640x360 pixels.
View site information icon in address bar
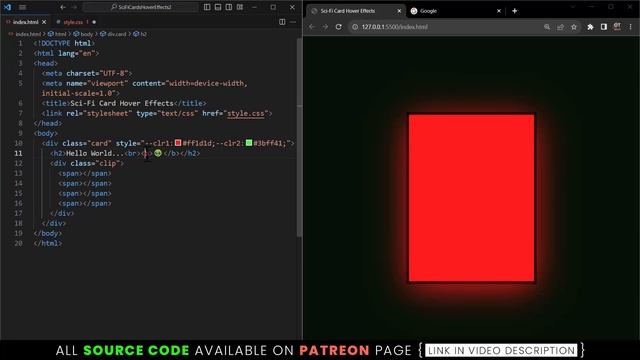click(x=355, y=27)
